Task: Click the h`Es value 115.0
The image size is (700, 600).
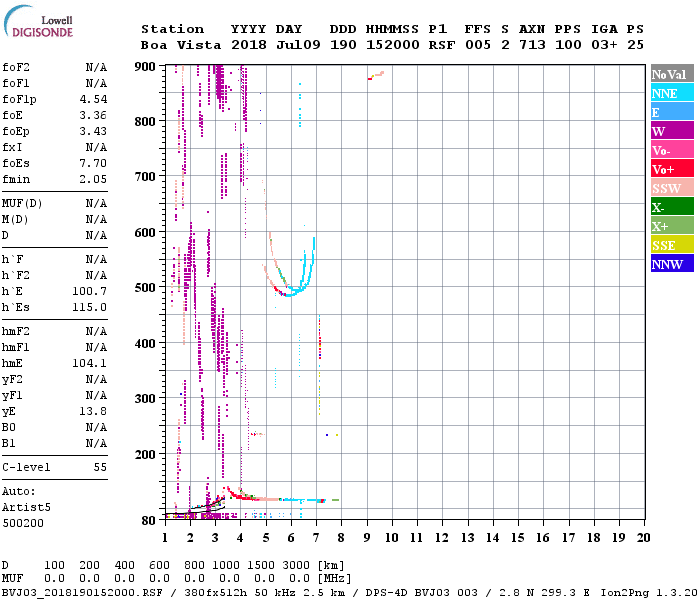Action: (x=90, y=308)
